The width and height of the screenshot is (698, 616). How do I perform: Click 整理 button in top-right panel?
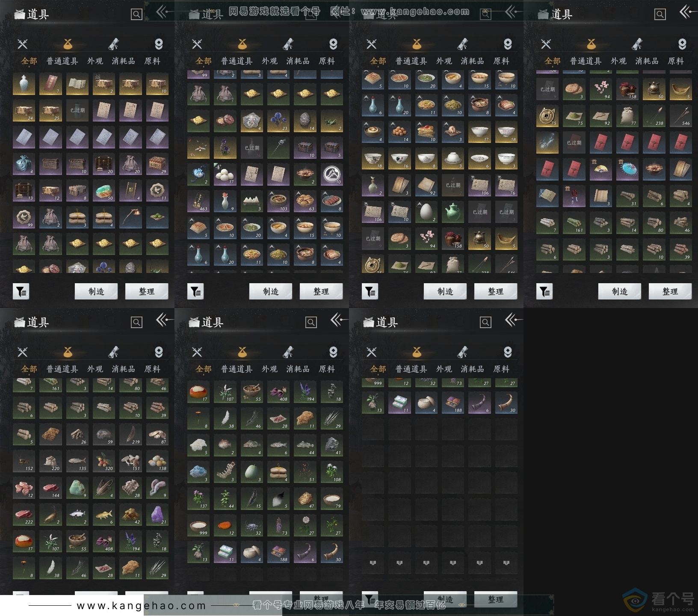(x=670, y=291)
